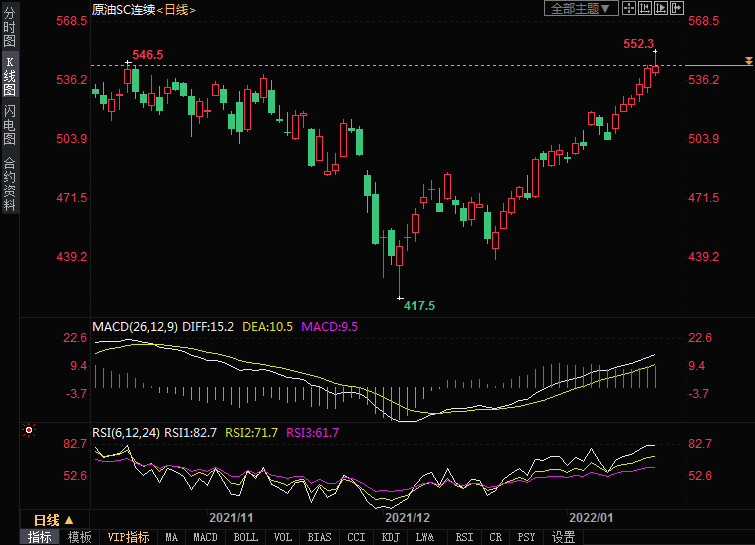Click the interval measurement icon in top toolbar
The image size is (755, 545).
point(644,9)
